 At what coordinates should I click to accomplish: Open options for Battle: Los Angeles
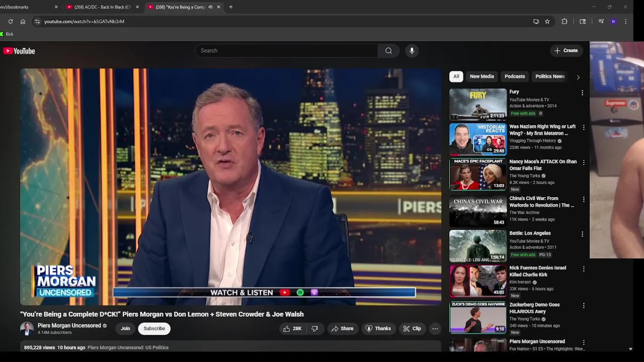click(584, 234)
